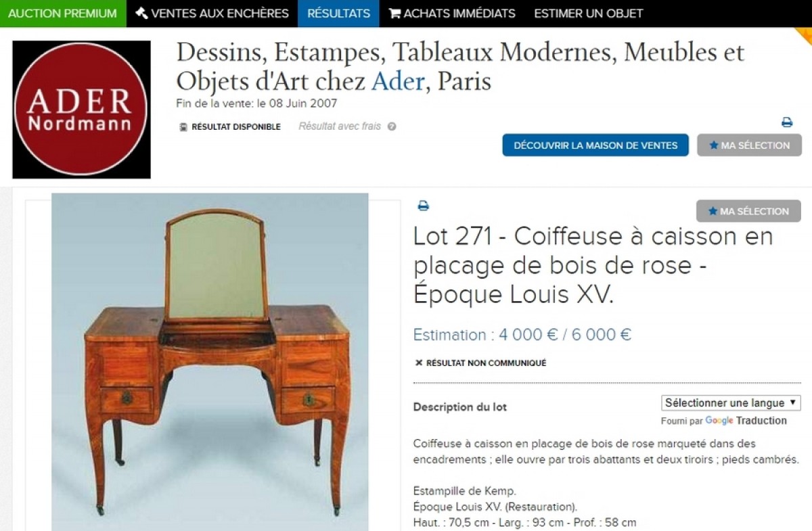Open the Résultats tab

(338, 14)
